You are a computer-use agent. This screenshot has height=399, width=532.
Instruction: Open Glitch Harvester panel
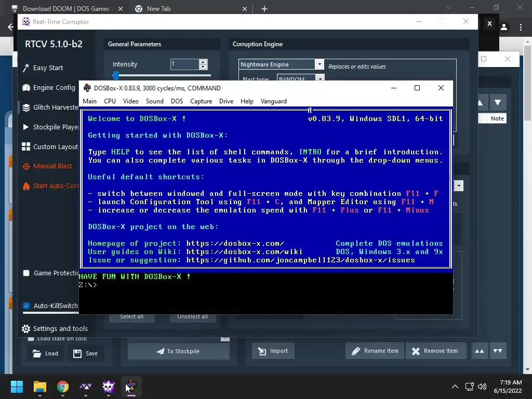pos(50,107)
